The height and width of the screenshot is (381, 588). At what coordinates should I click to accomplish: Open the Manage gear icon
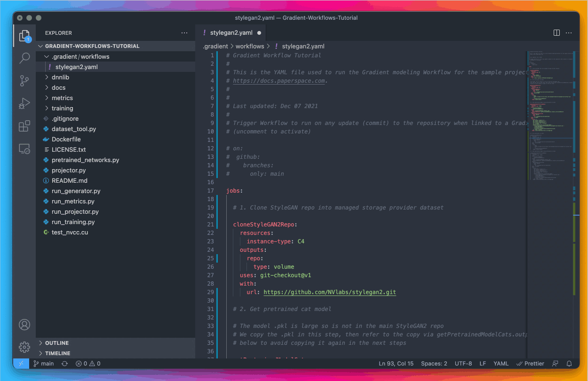(x=24, y=347)
